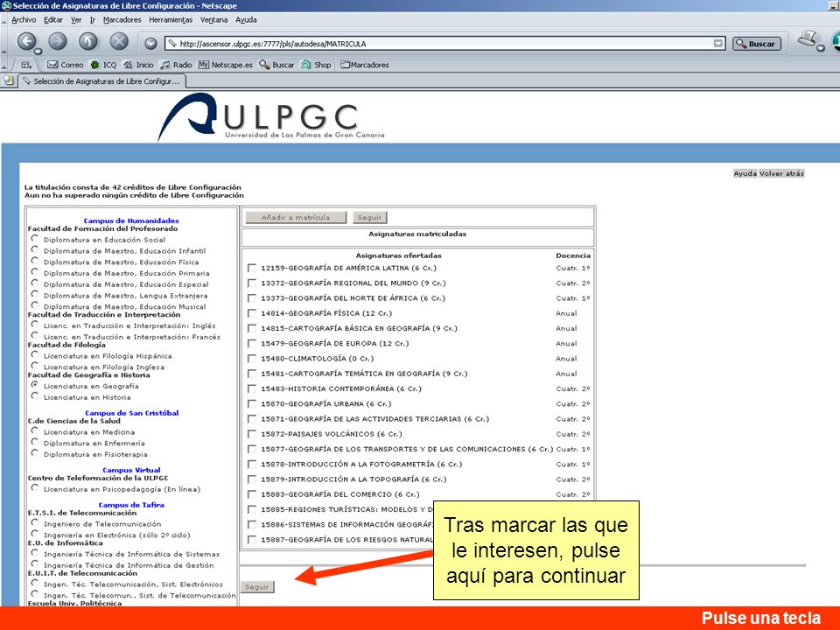This screenshot has height=630, width=840.
Task: Check 15878-Introducción a la Fotogrametría
Action: 252,465
